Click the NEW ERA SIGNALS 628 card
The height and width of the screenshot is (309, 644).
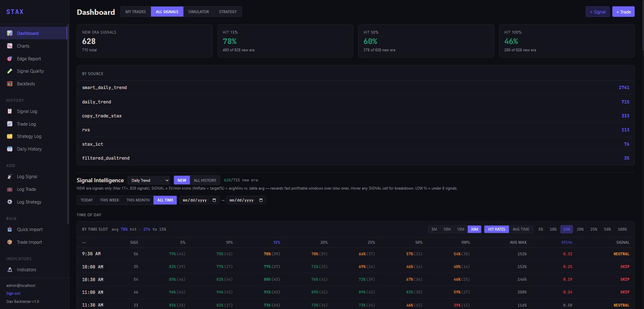pyautogui.click(x=145, y=41)
